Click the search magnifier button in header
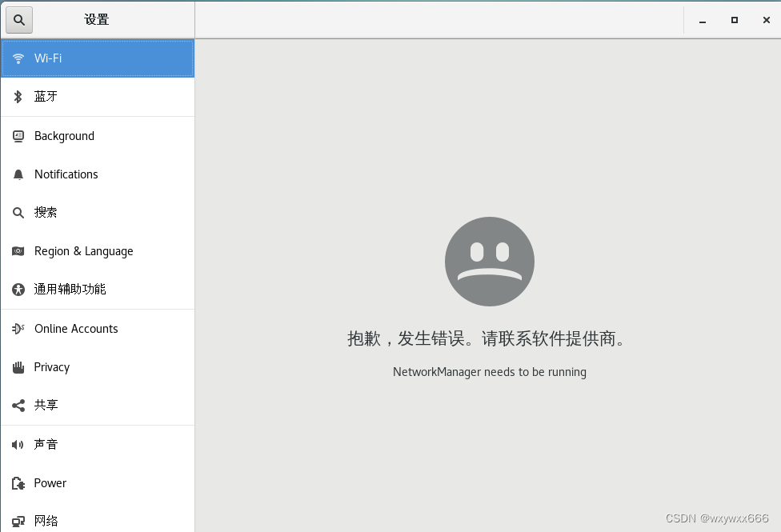The height and width of the screenshot is (532, 781). tap(19, 20)
